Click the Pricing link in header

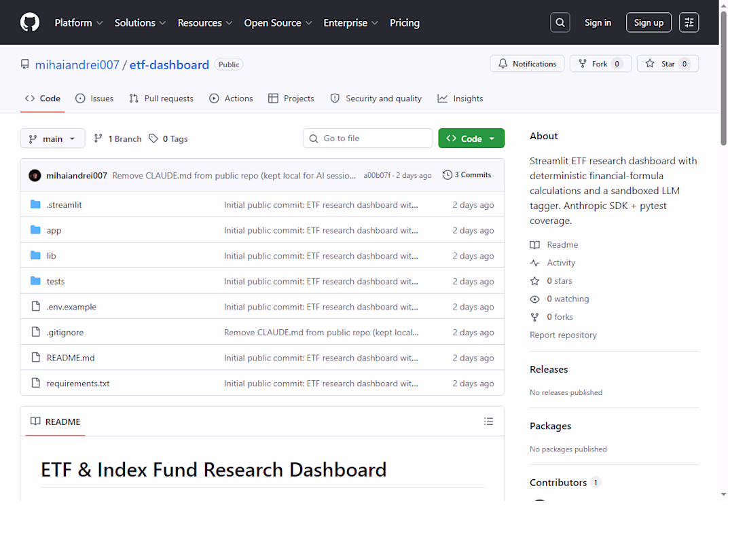tap(405, 23)
